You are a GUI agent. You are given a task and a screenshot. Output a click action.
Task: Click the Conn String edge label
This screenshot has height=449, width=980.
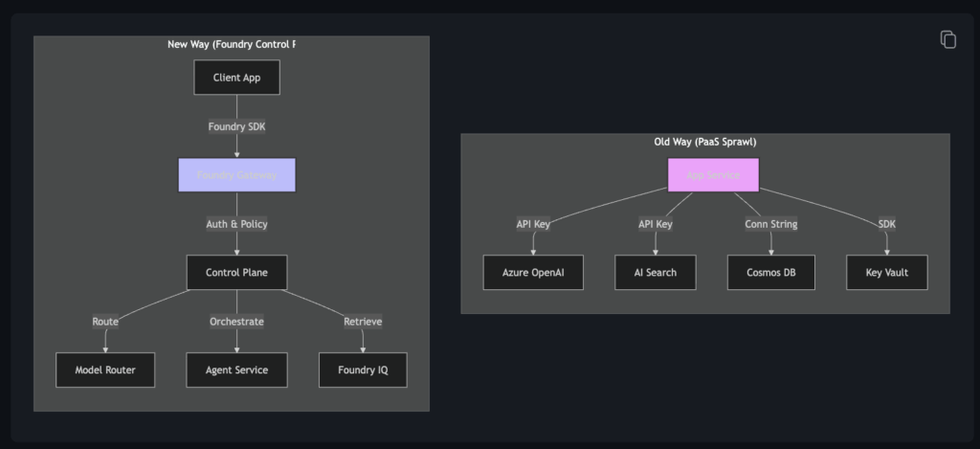coord(771,224)
